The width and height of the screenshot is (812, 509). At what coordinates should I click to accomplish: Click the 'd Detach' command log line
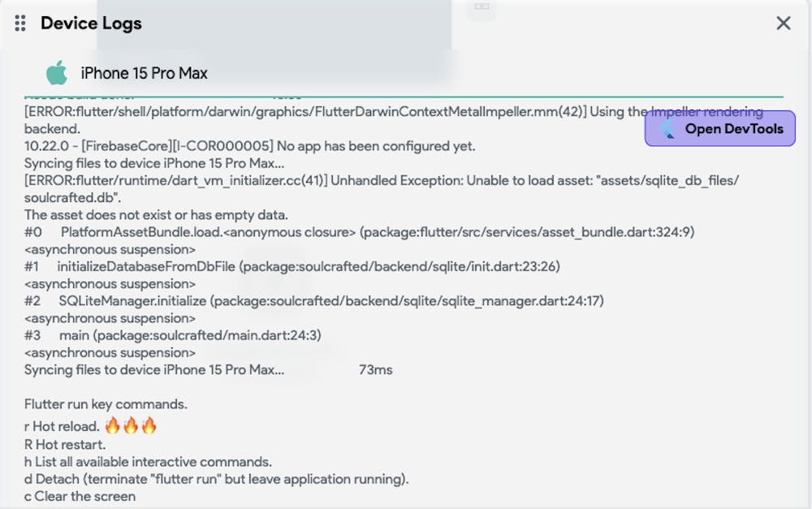coord(217,479)
